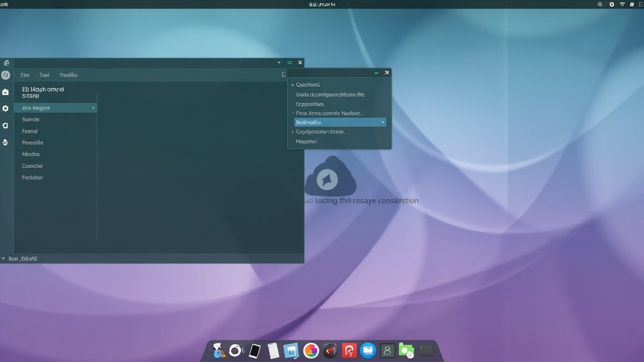This screenshot has height=362, width=644.
Task: Click the teal minimize dash on the popup window
Action: [376, 73]
